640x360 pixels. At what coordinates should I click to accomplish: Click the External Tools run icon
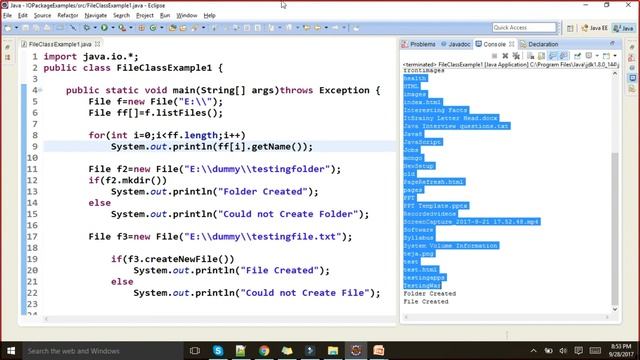122,28
